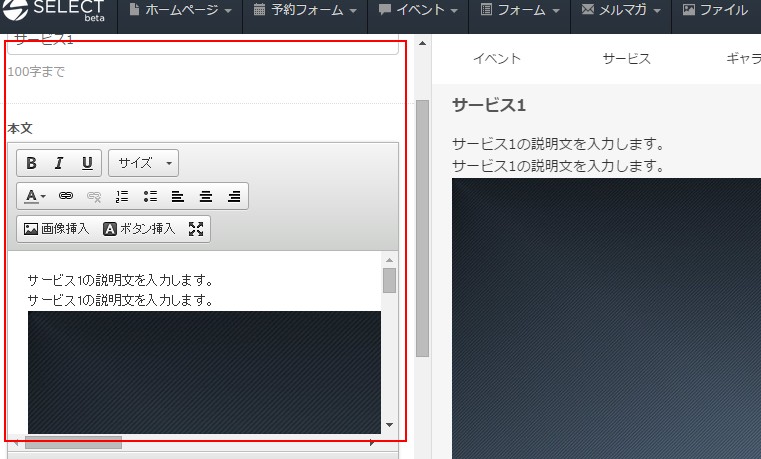
Task: Open the ホームページ menu
Action: pyautogui.click(x=181, y=10)
